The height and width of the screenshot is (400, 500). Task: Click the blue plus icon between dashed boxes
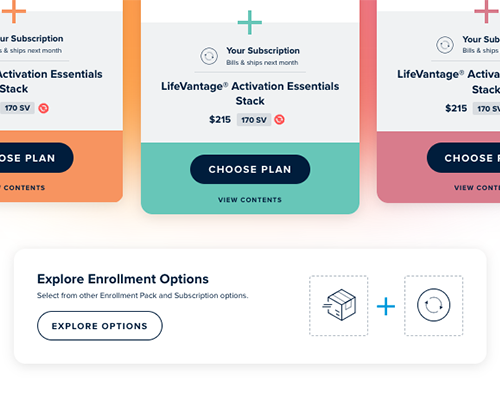[x=386, y=306]
